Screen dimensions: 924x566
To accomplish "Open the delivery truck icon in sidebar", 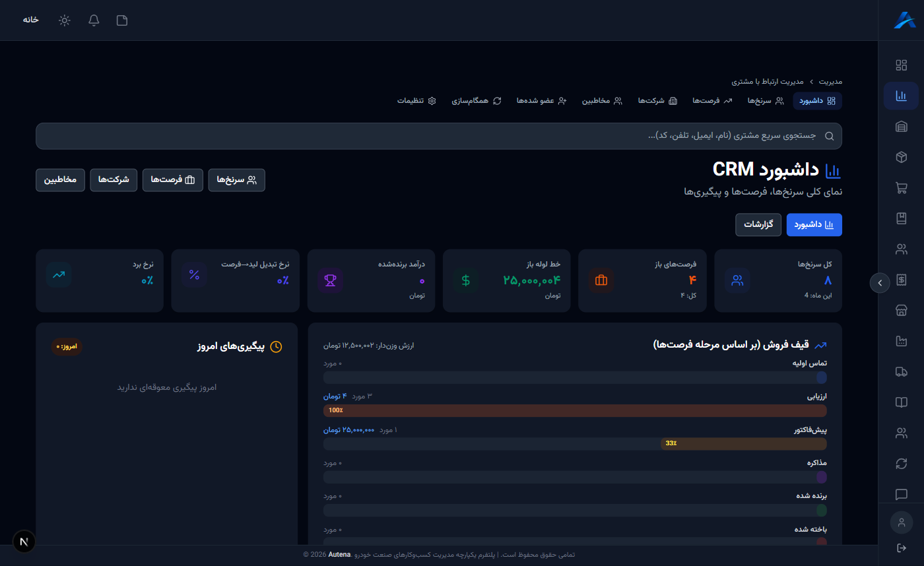I will pyautogui.click(x=901, y=372).
